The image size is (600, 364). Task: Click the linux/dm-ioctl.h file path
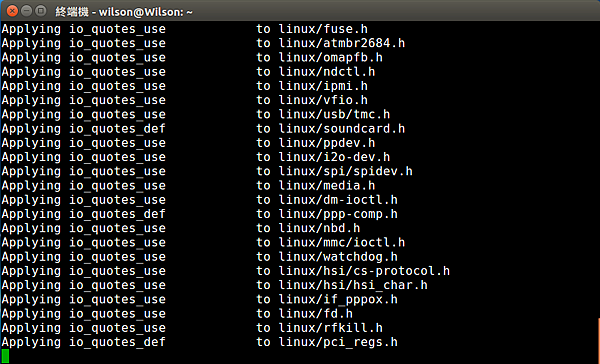338,200
